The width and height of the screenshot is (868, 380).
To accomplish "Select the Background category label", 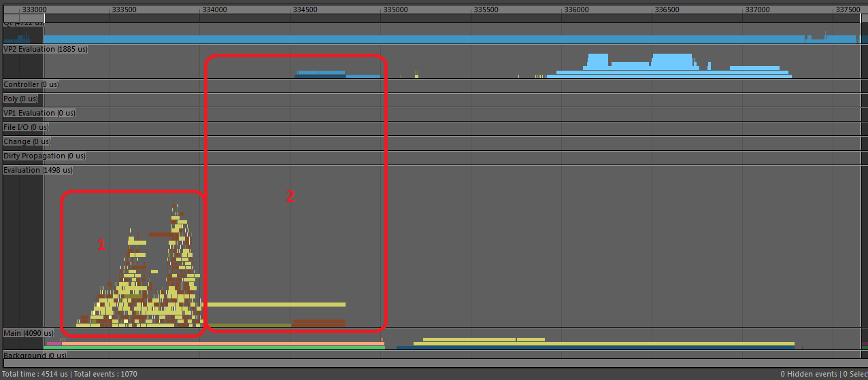I will [34, 356].
